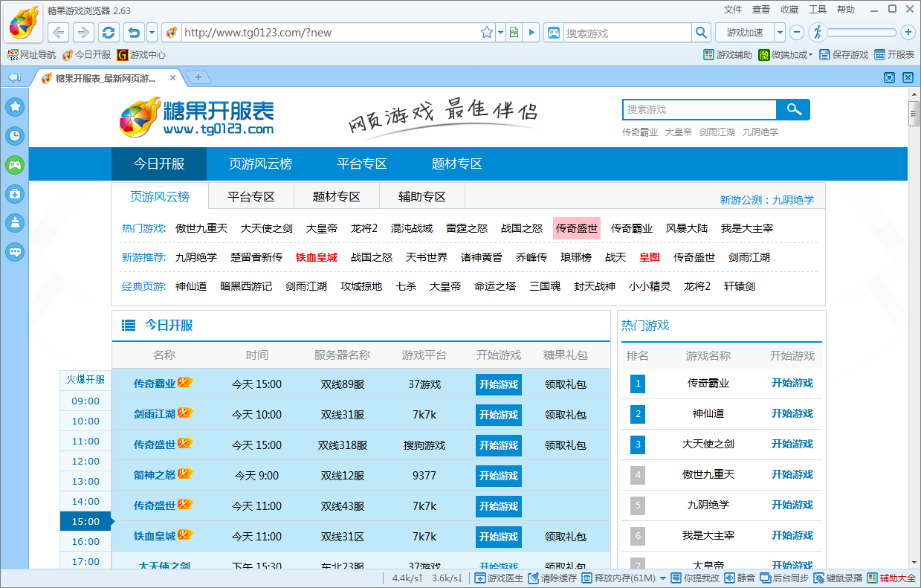Image resolution: width=921 pixels, height=588 pixels.
Task: Click the page snapshot icon in address bar
Action: [513, 33]
